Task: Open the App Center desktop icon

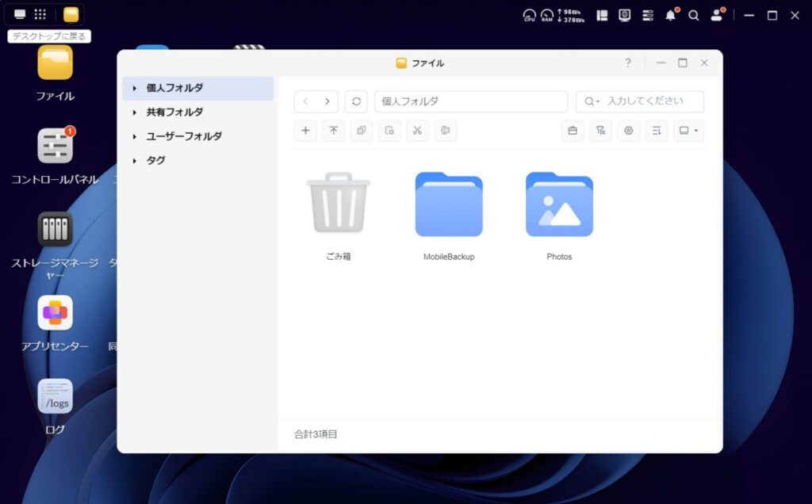Action: click(x=55, y=313)
